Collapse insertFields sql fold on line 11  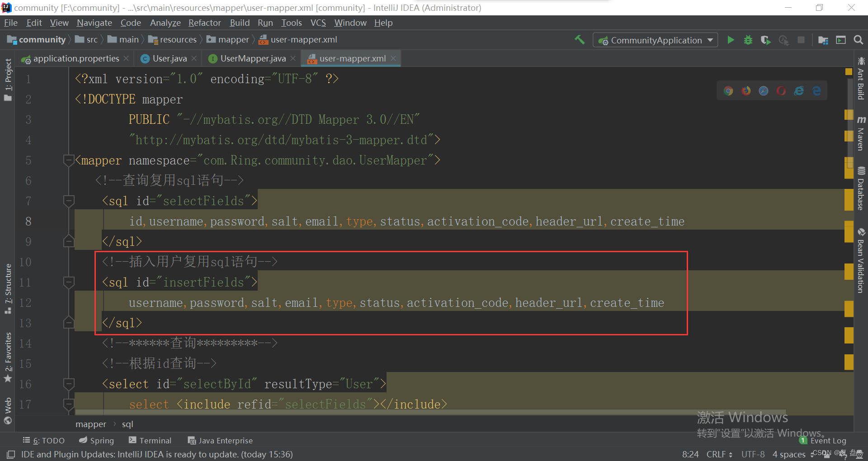[x=69, y=282]
